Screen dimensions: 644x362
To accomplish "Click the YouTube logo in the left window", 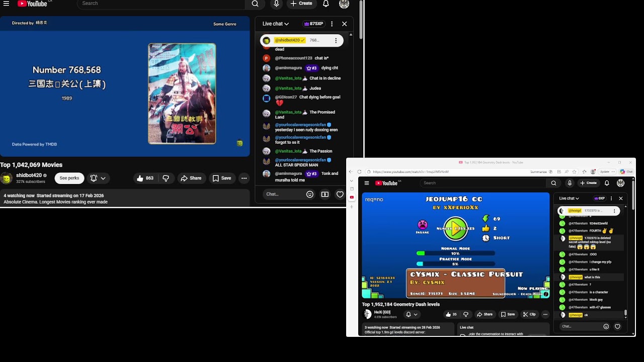I will point(33,4).
